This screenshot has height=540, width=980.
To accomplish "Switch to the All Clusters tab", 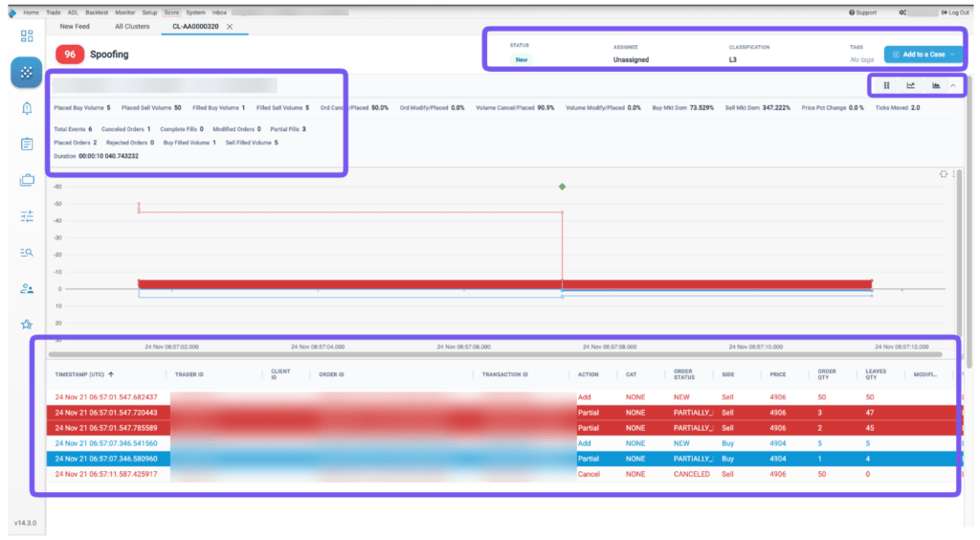I will [x=132, y=27].
